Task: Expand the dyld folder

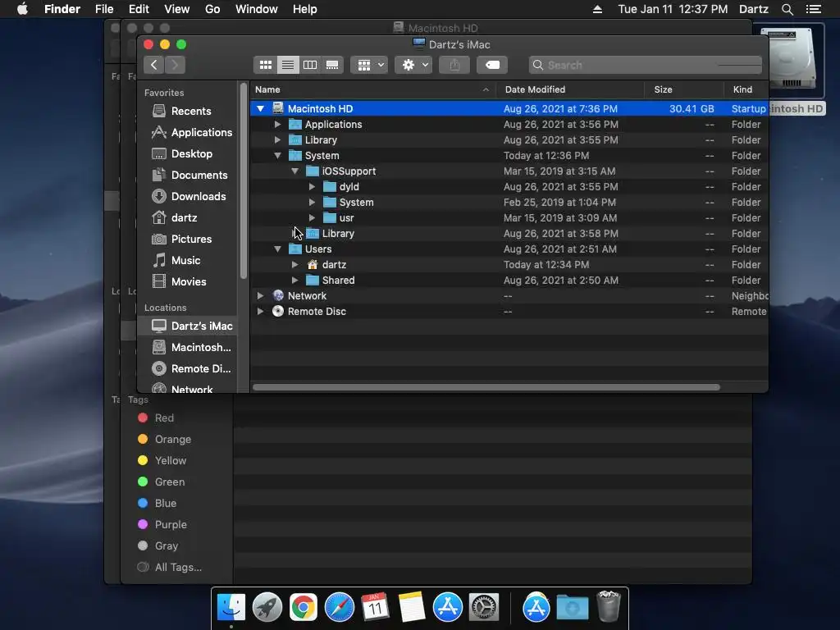Action: click(x=312, y=186)
